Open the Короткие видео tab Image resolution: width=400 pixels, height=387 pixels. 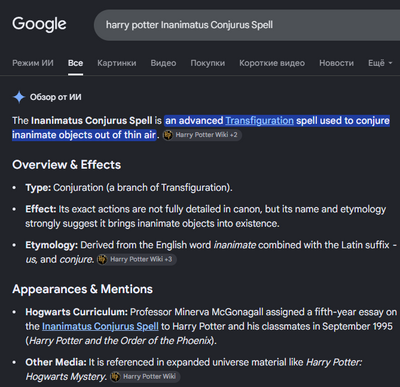pos(272,63)
